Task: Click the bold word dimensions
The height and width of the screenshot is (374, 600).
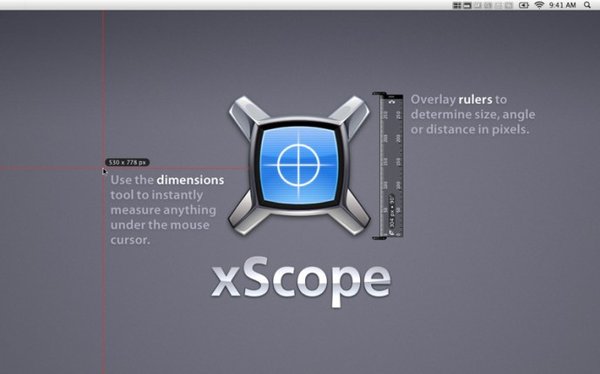Action: pos(190,180)
